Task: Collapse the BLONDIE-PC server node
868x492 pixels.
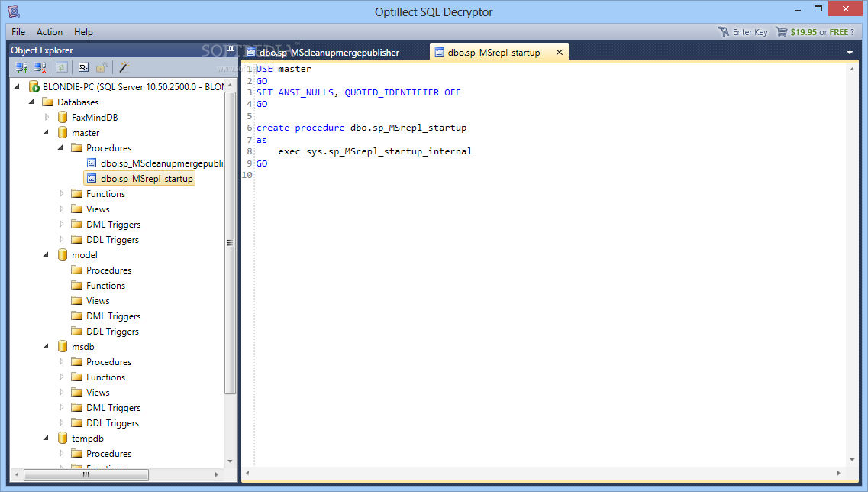Action: 17,86
